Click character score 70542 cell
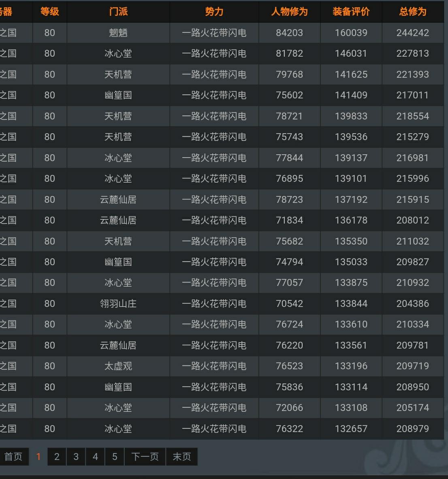Image resolution: width=448 pixels, height=479 pixels. (289, 304)
